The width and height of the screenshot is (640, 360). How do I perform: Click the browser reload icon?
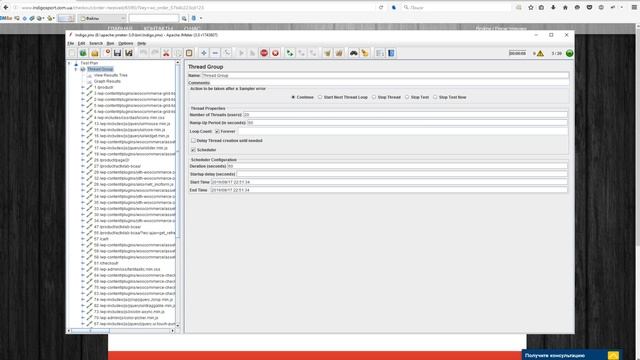pos(381,7)
